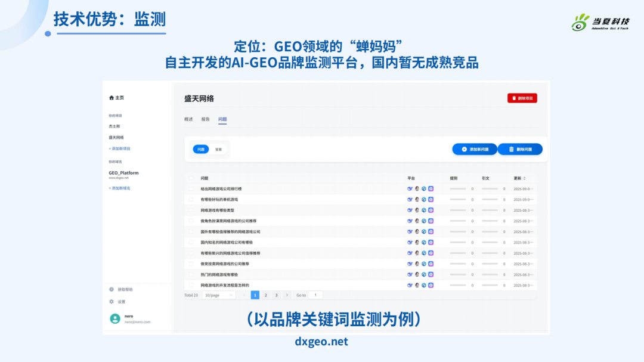Click the blue 删除问题 button
This screenshot has height=362, width=644.
520,149
